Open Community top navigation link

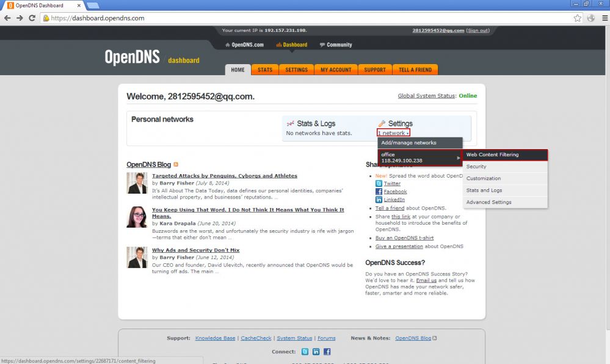[336, 45]
